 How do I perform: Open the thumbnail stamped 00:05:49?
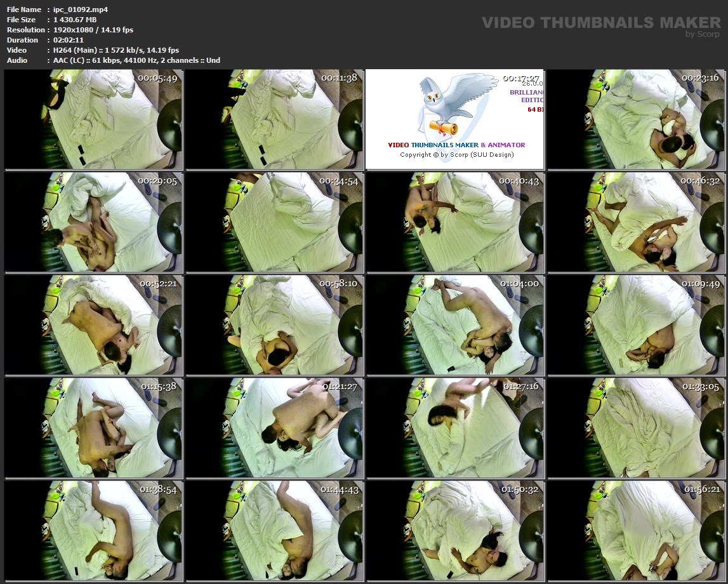(x=93, y=120)
